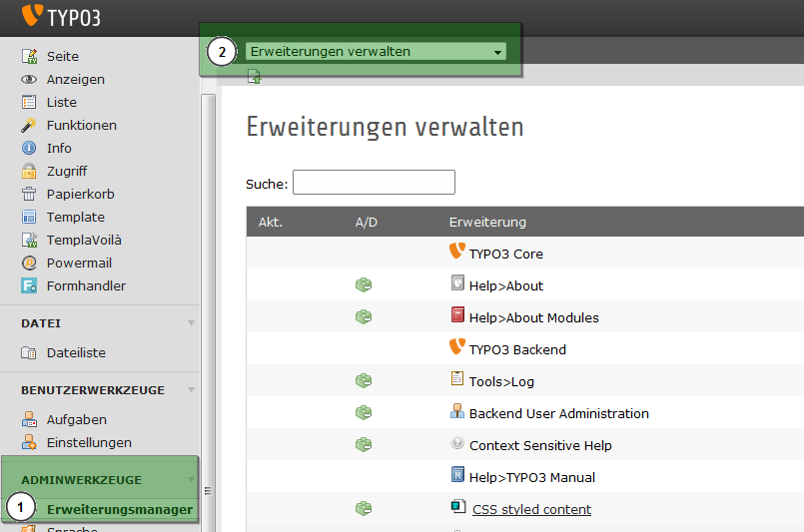
Task: Deactivate Backend User Administration brick icon
Action: (364, 412)
